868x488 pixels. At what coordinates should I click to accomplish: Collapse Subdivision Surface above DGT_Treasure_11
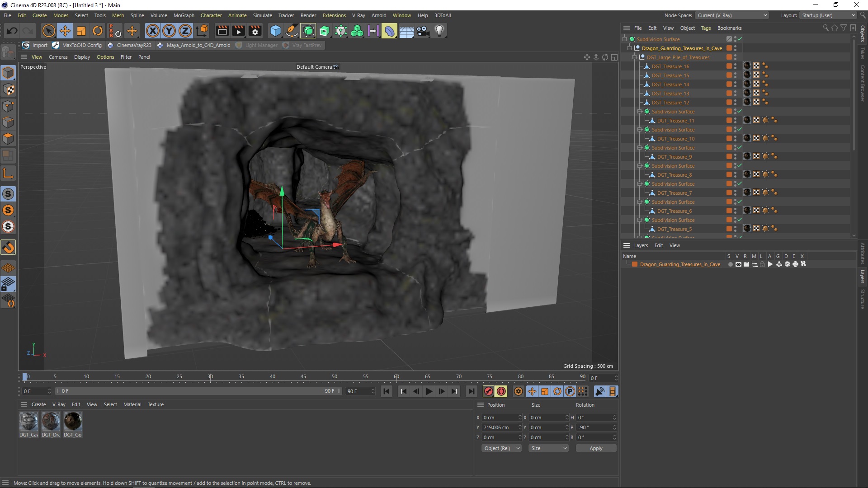(x=640, y=112)
